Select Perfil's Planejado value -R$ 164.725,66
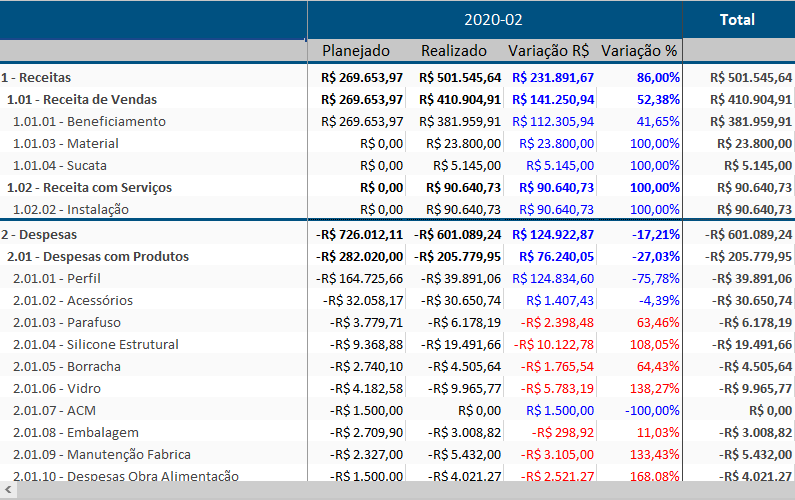The height and width of the screenshot is (500, 795). [359, 278]
